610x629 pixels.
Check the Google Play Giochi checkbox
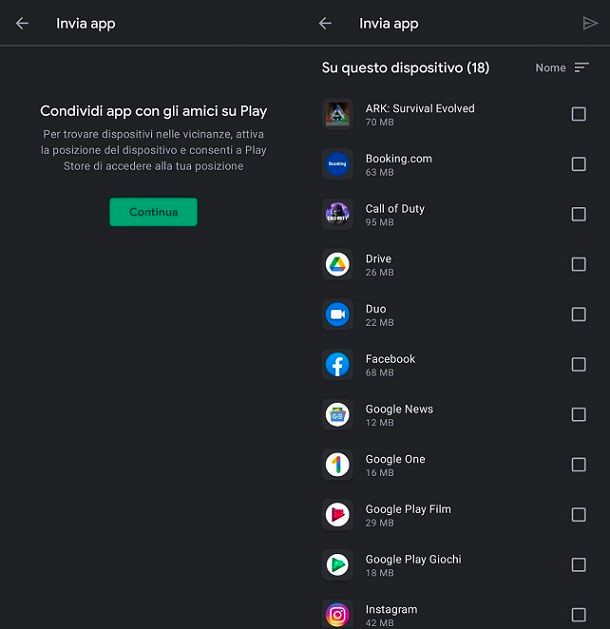coord(578,565)
